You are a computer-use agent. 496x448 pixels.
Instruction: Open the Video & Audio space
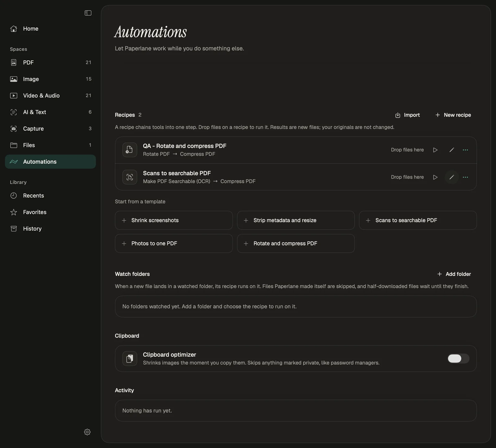50,95
